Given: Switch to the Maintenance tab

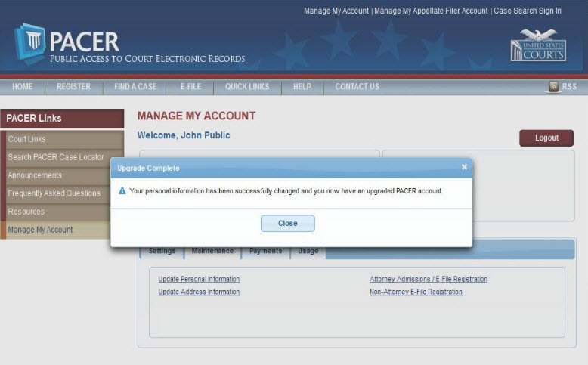Looking at the screenshot, I should click(212, 251).
